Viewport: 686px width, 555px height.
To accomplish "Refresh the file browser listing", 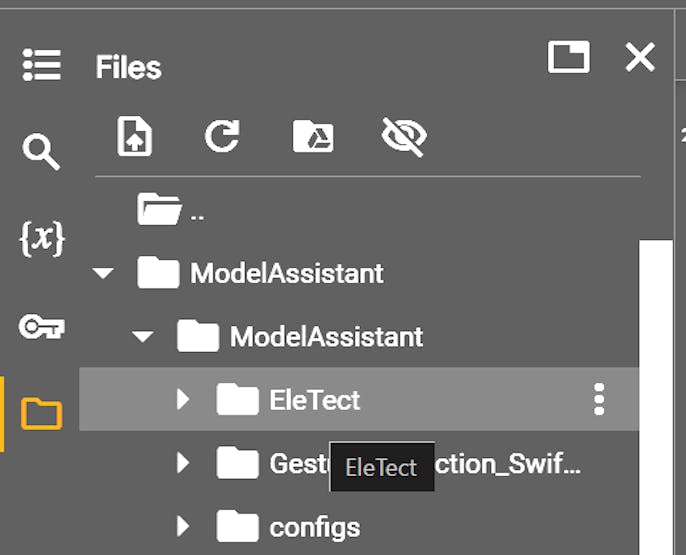I will [x=222, y=136].
